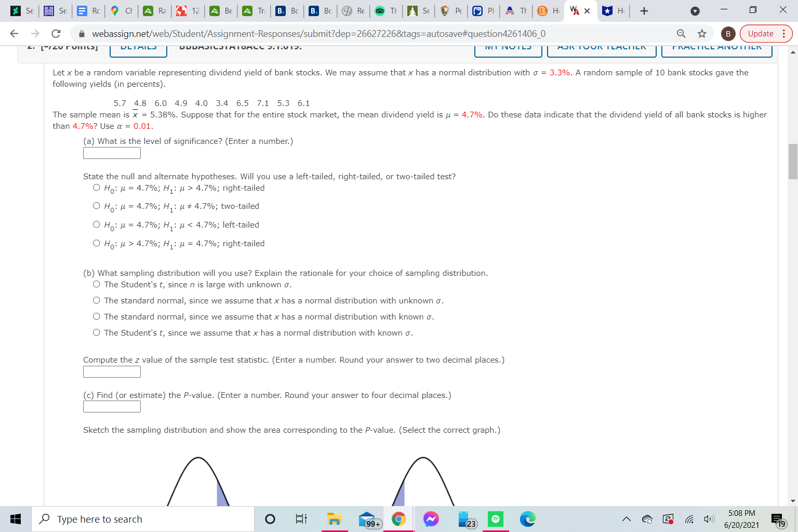This screenshot has width=798, height=532.
Task: Select the two-tailed test radio button
Action: 96,206
